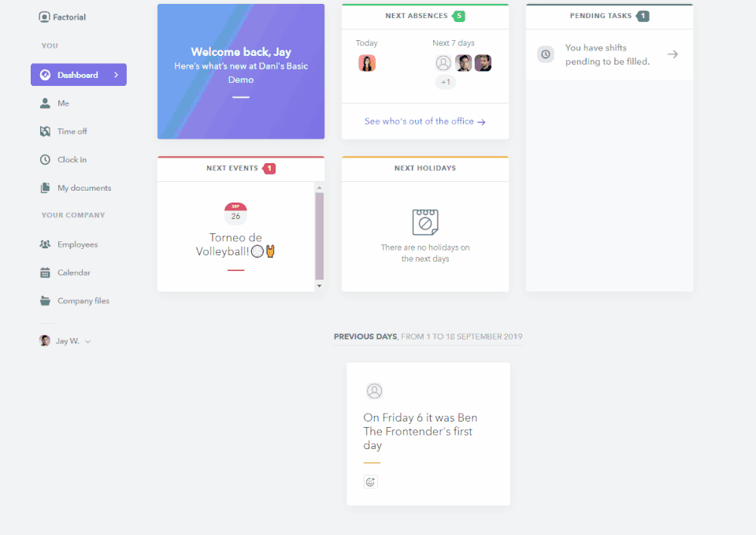Click the Employees people icon

(x=45, y=244)
